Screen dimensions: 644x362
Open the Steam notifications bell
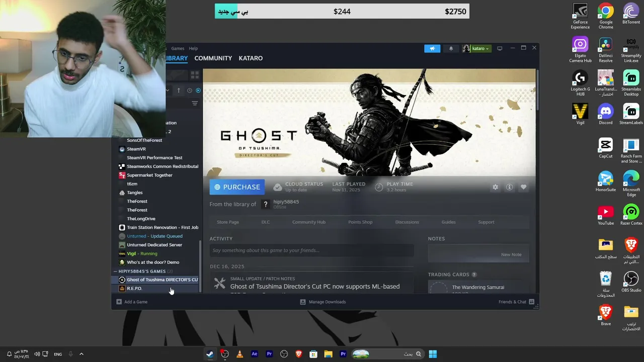451,48
